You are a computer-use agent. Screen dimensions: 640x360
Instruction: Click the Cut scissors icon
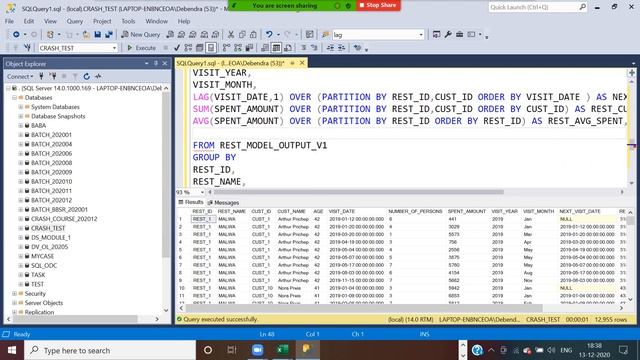coord(231,35)
